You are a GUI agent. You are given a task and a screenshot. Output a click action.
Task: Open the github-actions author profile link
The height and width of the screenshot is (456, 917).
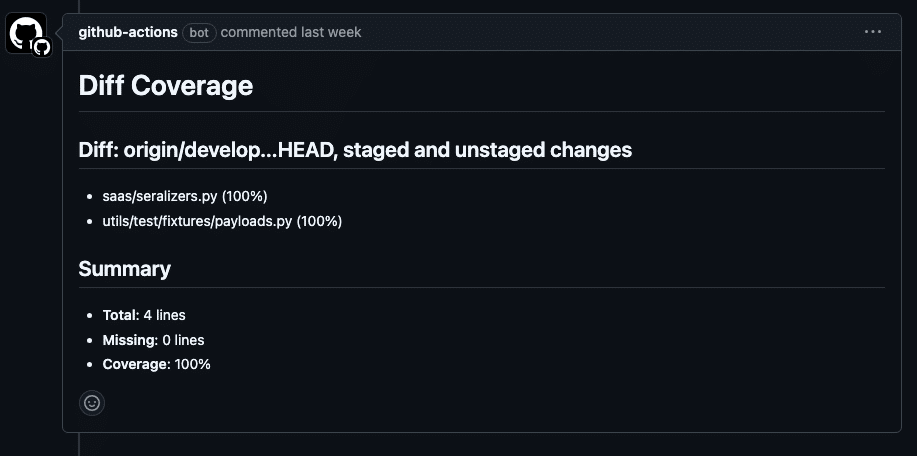coord(128,32)
